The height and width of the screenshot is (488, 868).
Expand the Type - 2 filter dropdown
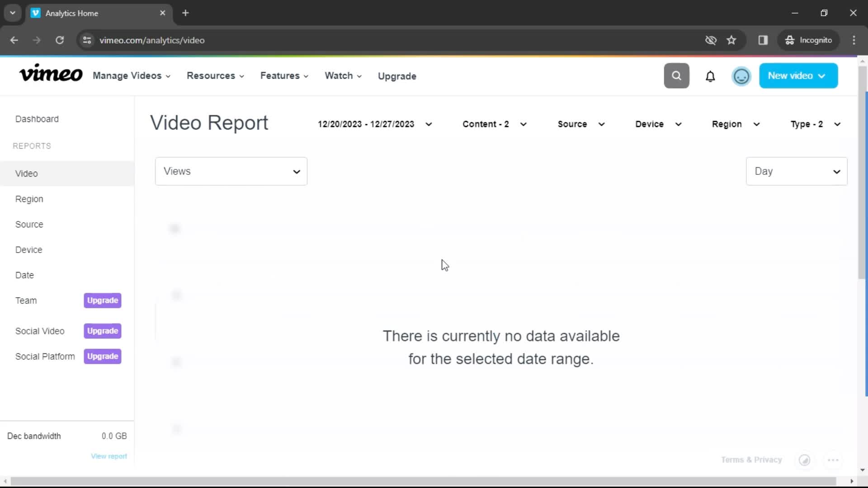click(x=815, y=124)
